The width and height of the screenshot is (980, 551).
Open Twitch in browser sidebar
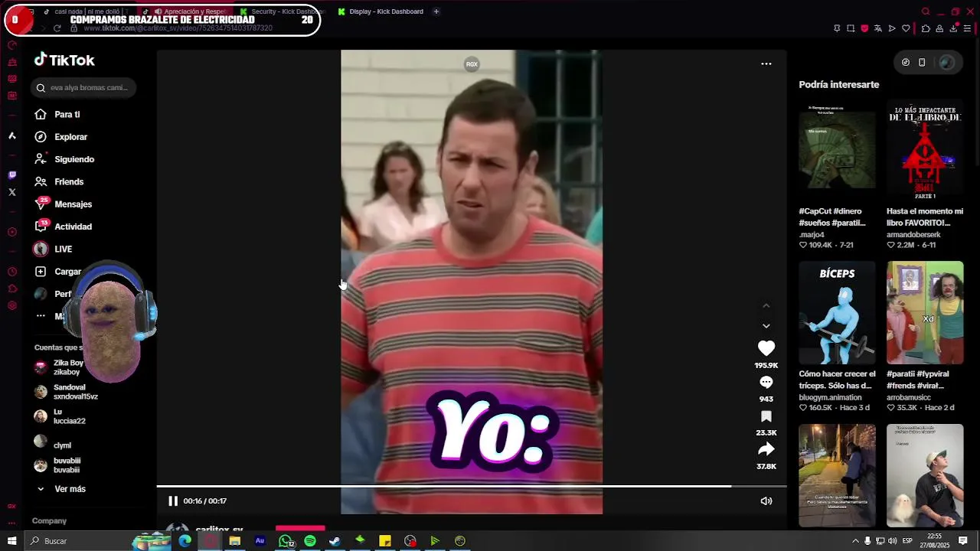click(11, 175)
